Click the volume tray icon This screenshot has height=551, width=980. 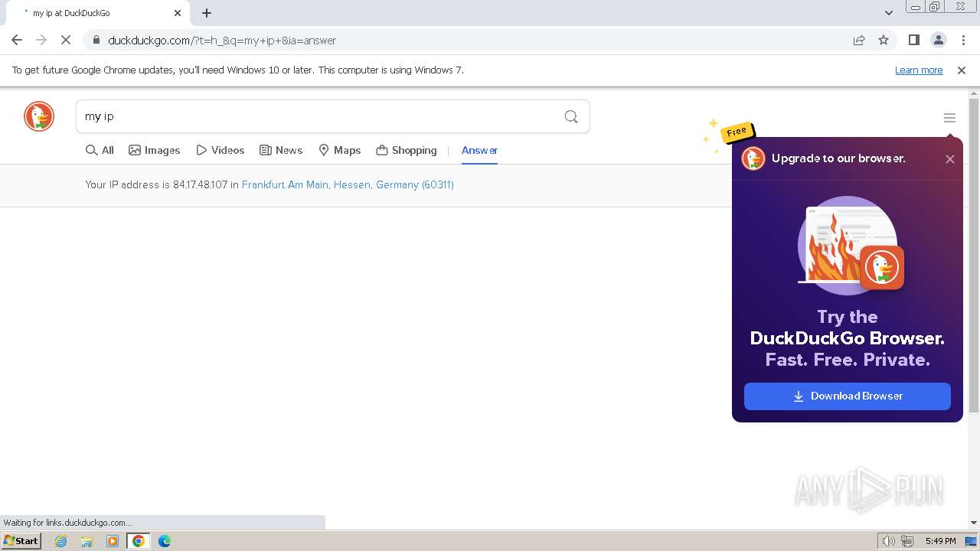point(888,541)
